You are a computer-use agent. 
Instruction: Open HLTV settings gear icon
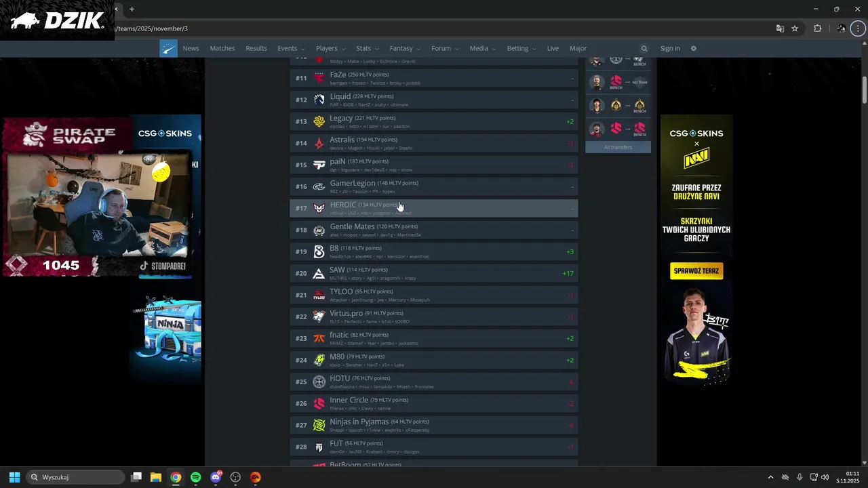(693, 49)
